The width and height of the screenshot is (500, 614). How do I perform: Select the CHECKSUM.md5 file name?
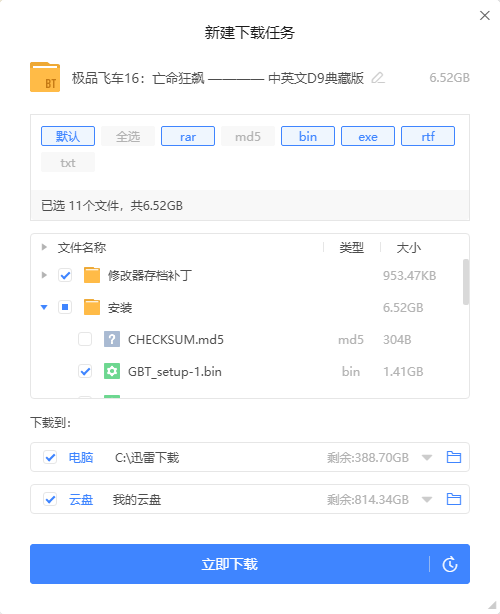click(176, 339)
